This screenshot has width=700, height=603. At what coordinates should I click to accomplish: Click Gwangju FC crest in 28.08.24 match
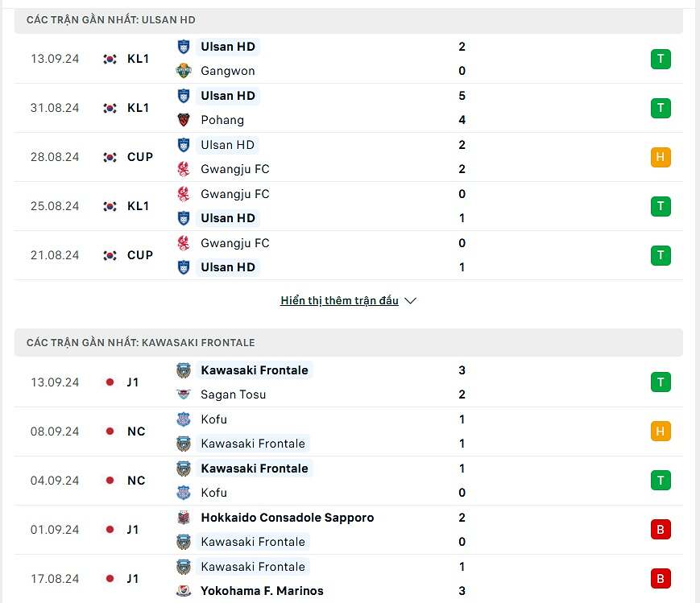[184, 169]
